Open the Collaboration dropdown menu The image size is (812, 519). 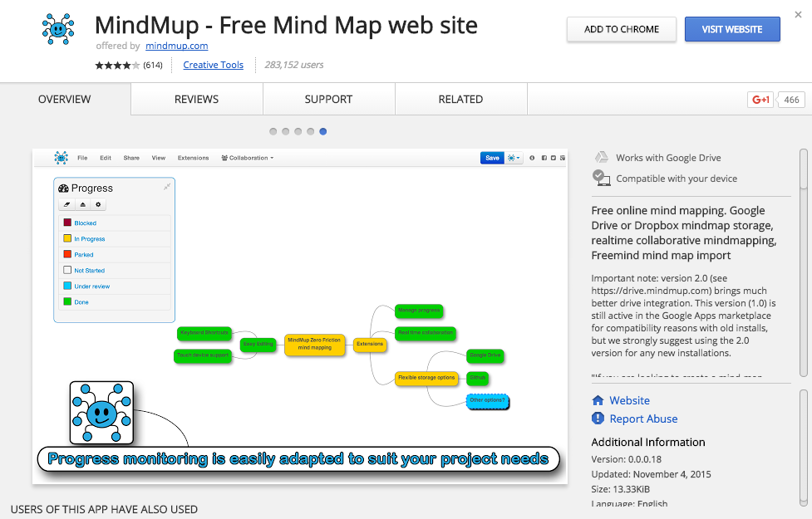pyautogui.click(x=248, y=158)
